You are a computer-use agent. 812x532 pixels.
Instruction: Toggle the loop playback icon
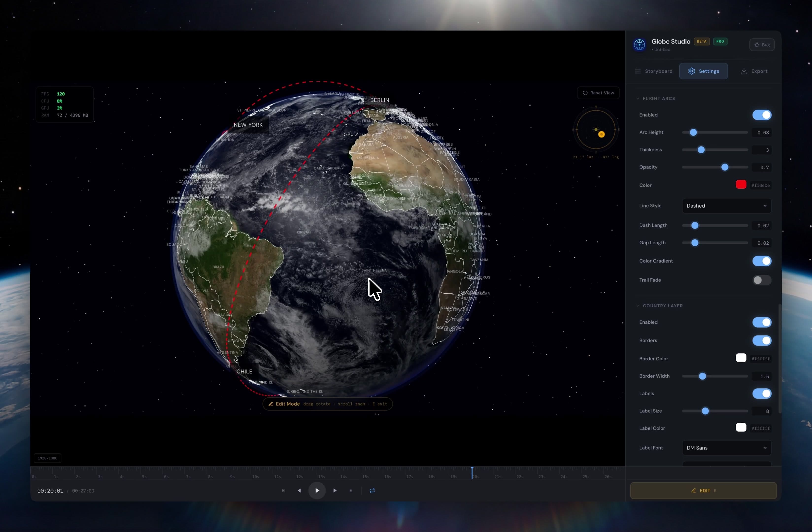coord(372,490)
